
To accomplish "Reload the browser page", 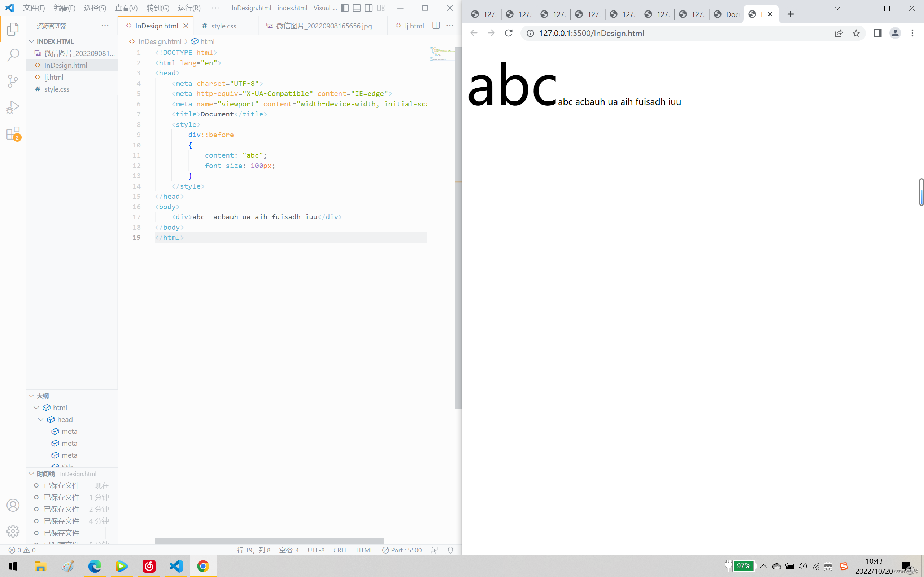I will pos(509,33).
